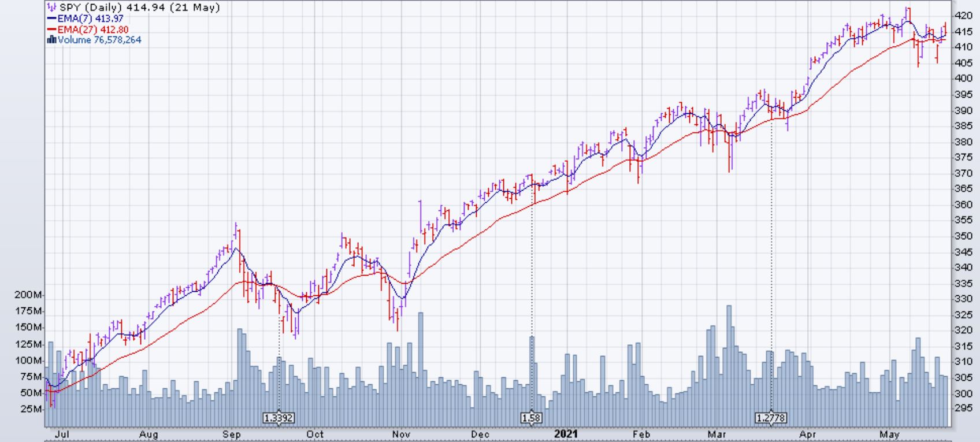This screenshot has width=980, height=442.
Task: Click the Volume histogram icon in legend
Action: 51,40
